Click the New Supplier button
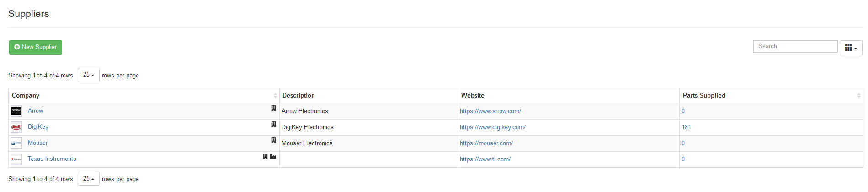The width and height of the screenshot is (868, 192). click(x=36, y=47)
